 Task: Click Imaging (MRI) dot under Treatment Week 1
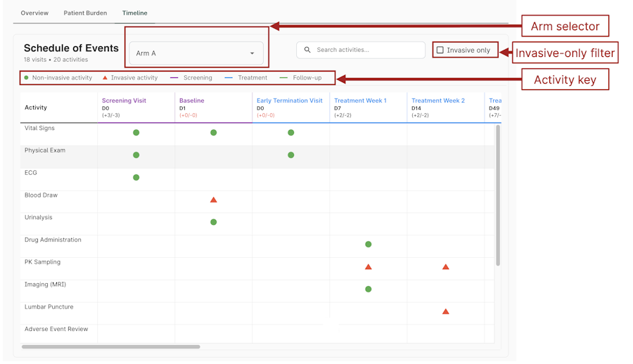click(368, 289)
